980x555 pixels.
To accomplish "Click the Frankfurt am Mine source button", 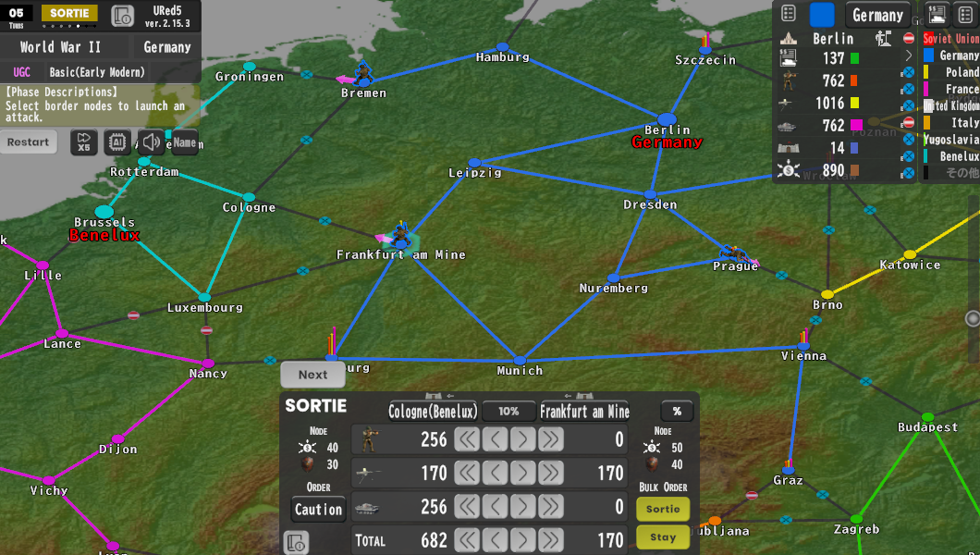I will pyautogui.click(x=584, y=412).
